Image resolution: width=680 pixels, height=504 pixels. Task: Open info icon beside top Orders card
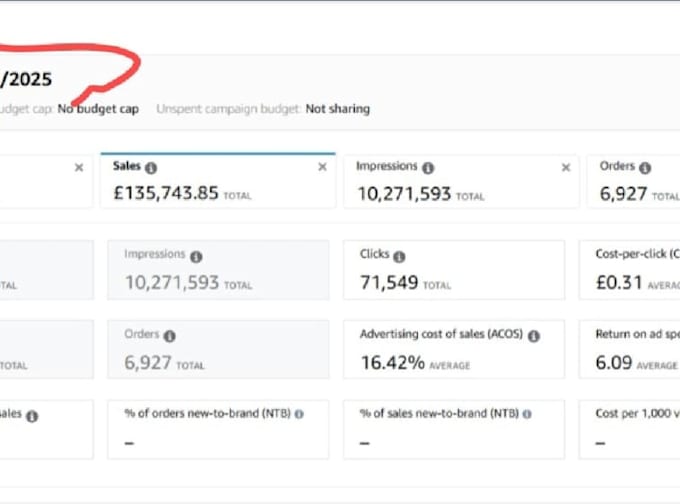click(645, 168)
